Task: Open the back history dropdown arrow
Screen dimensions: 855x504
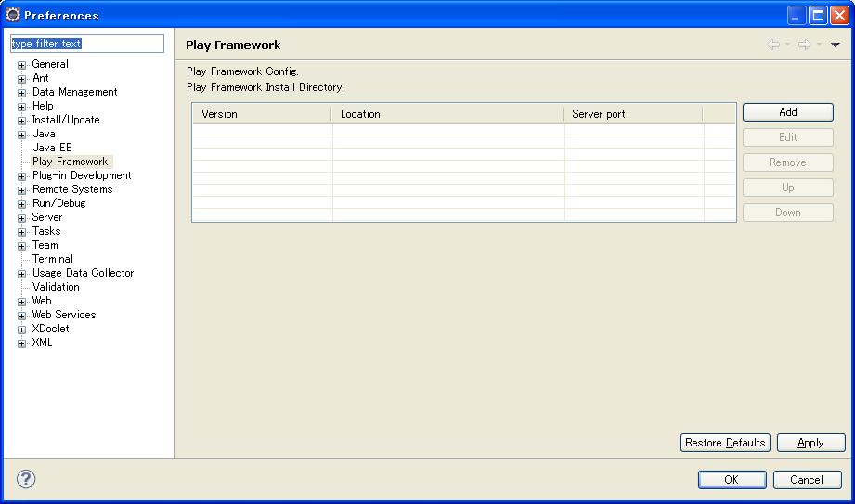Action: [x=787, y=45]
